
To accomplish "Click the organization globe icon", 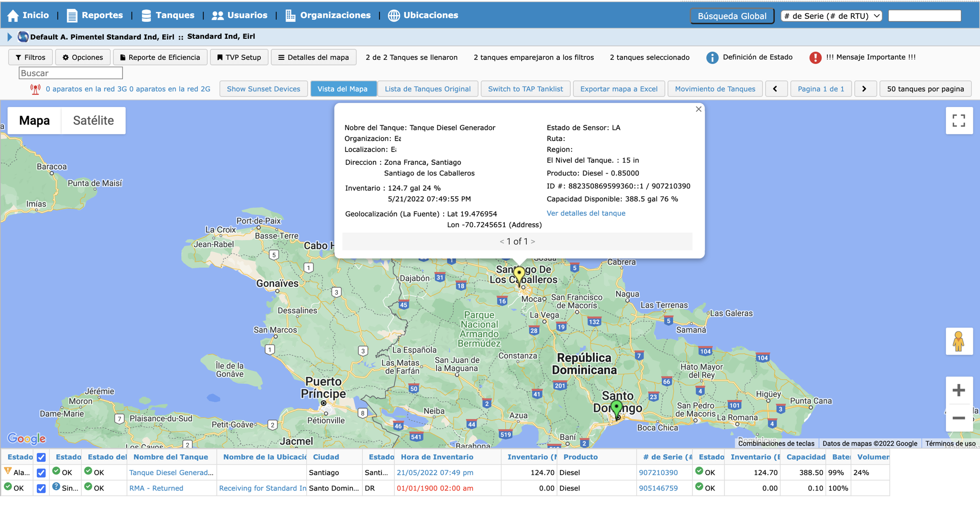I will click(x=22, y=36).
